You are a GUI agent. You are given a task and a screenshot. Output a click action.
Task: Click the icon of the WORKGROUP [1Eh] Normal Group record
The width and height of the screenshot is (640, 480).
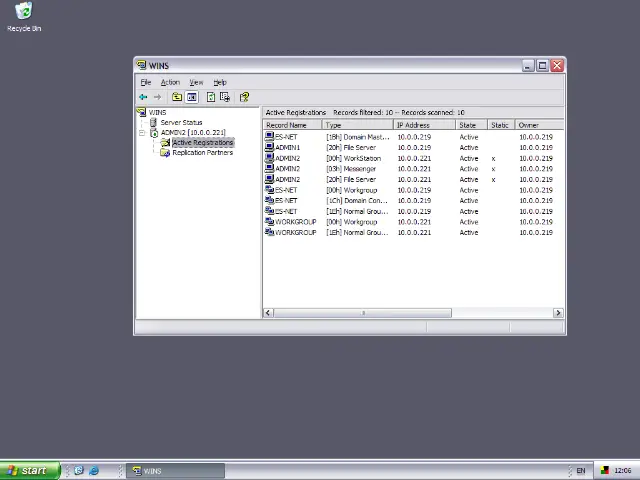[269, 232]
